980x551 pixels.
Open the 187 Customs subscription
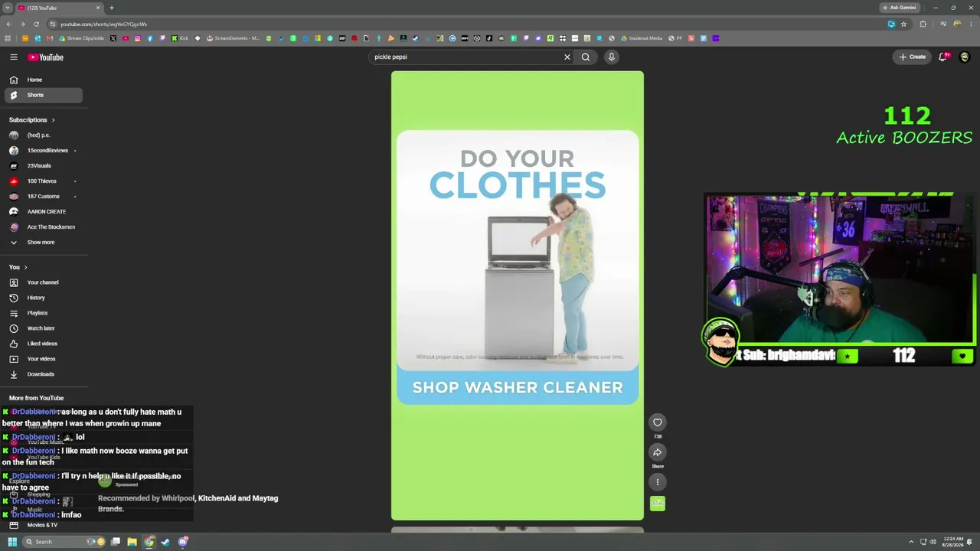(43, 197)
